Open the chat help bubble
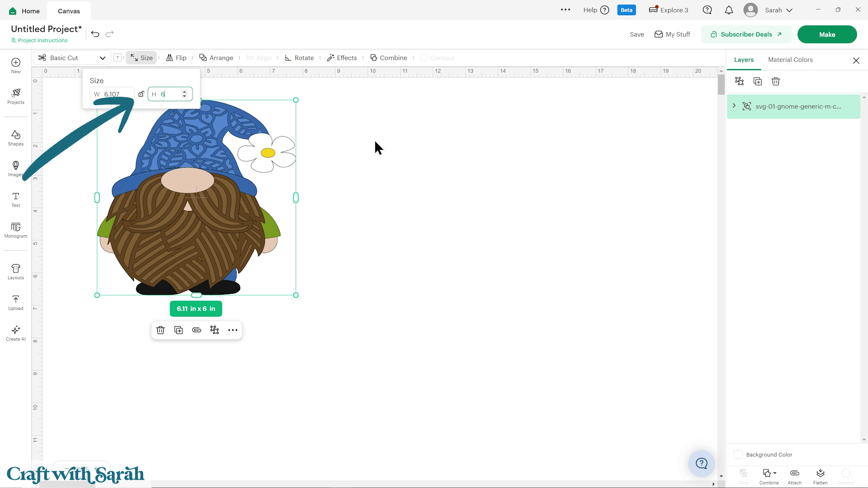The height and width of the screenshot is (488, 868). (708, 10)
